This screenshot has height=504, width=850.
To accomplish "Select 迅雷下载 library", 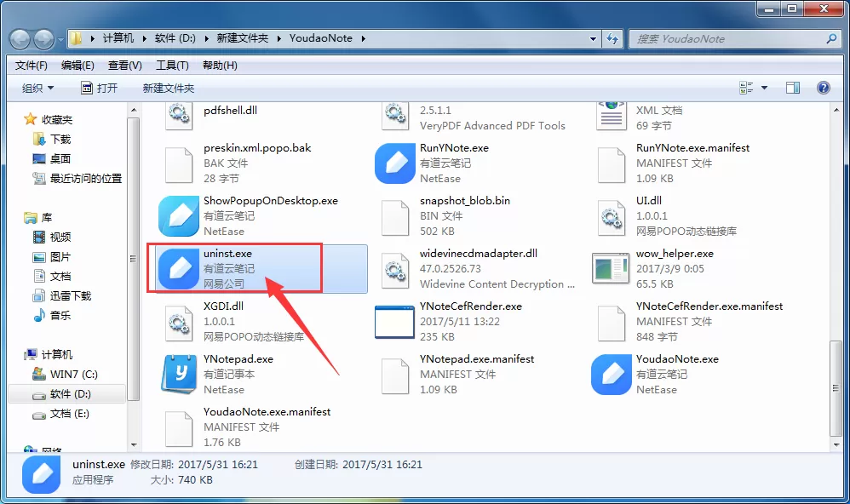I will 63,296.
